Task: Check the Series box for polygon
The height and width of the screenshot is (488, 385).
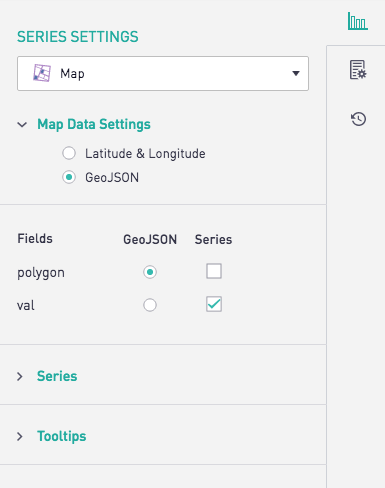Action: [x=214, y=271]
